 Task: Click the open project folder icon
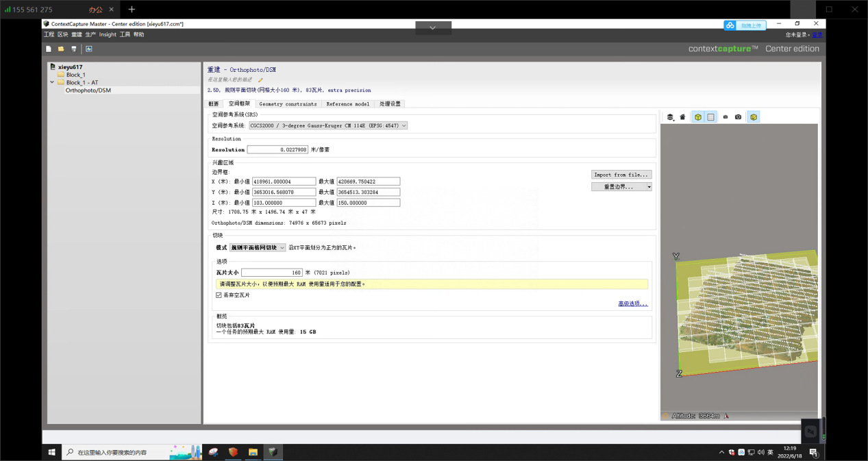(61, 49)
